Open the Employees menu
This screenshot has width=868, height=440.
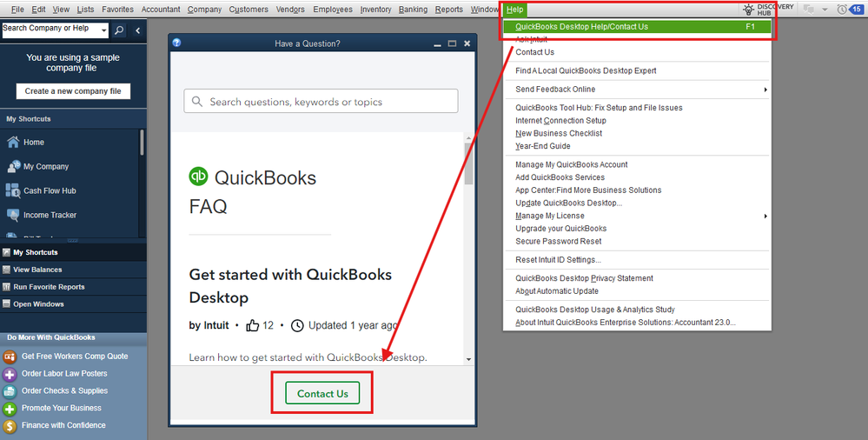click(x=333, y=10)
